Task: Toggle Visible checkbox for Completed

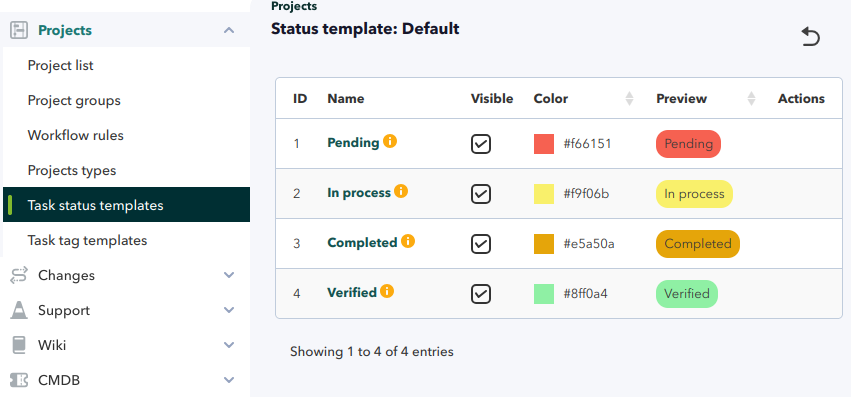Action: [x=481, y=244]
